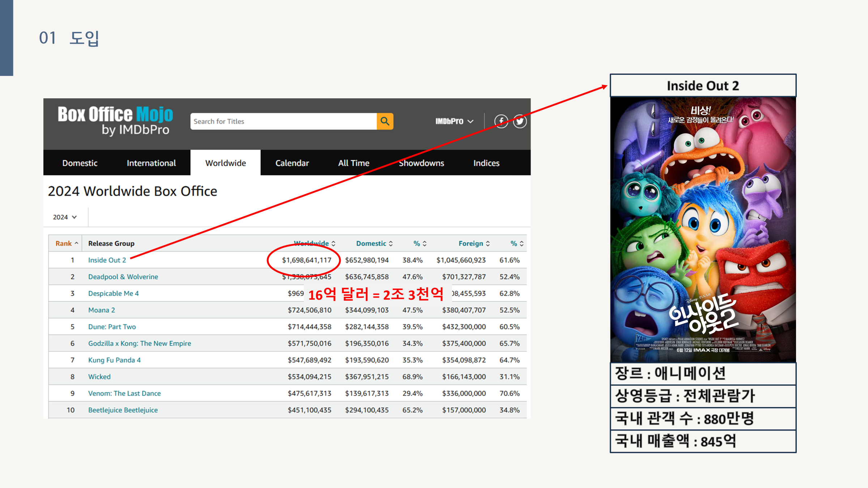The image size is (868, 488).
Task: Click the slide title 01 도입
Action: point(69,38)
